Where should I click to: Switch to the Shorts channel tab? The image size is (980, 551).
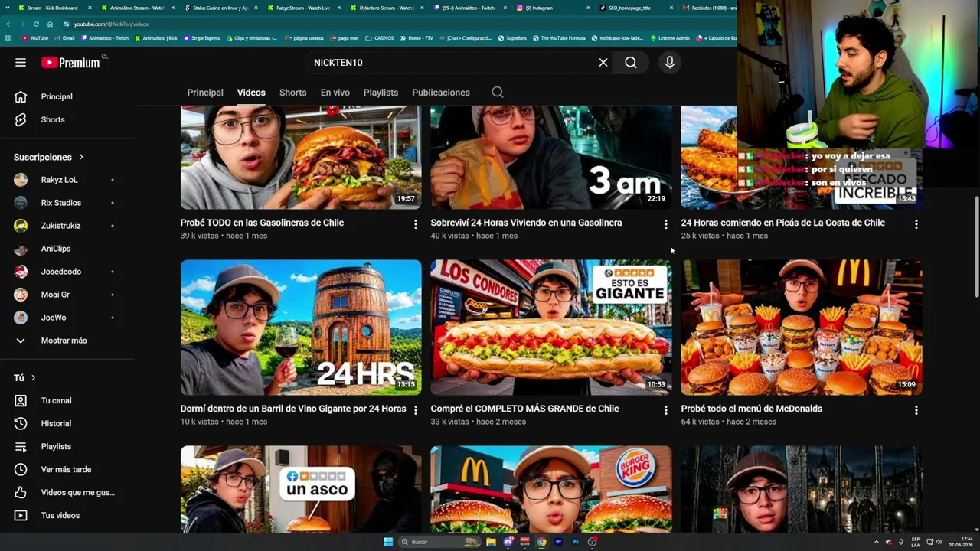tap(292, 93)
